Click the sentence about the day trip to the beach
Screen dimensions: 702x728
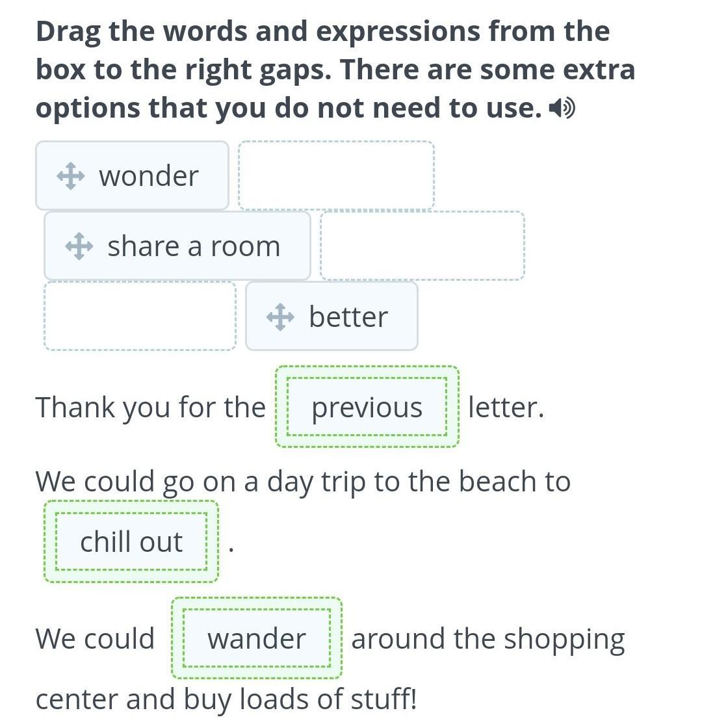coord(303,482)
